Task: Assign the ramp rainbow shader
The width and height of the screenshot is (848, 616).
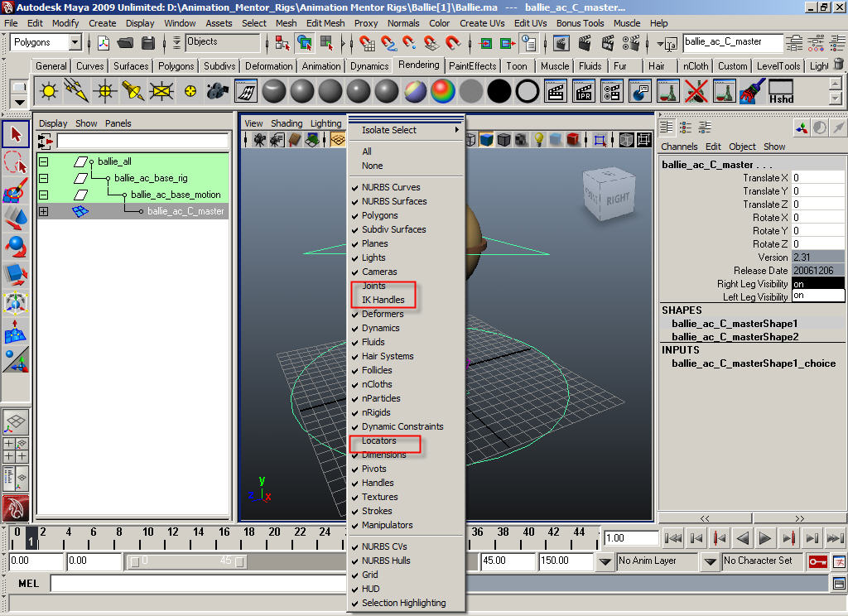Action: tap(443, 91)
